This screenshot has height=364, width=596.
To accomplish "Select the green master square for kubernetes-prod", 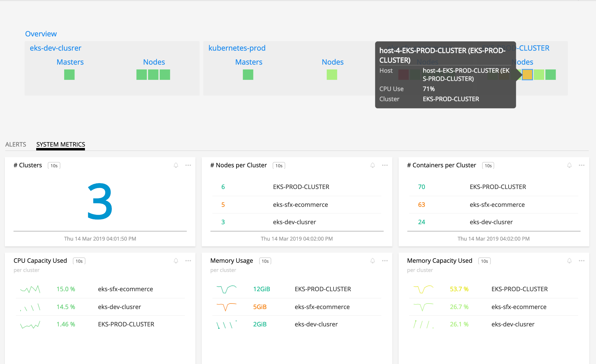I will [x=247, y=75].
